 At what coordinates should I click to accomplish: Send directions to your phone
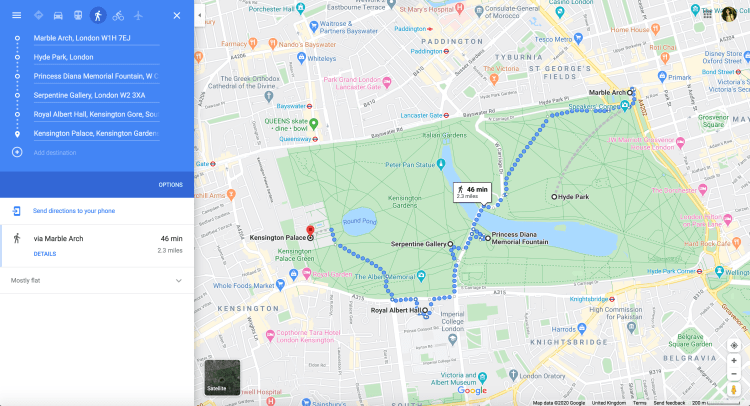(x=74, y=211)
